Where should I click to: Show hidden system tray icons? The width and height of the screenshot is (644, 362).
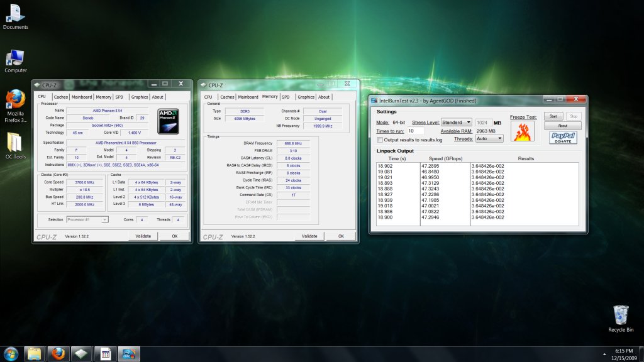[604, 354]
